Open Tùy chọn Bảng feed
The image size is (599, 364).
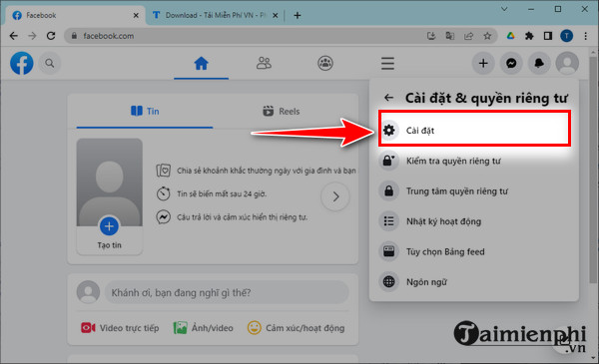[473, 252]
